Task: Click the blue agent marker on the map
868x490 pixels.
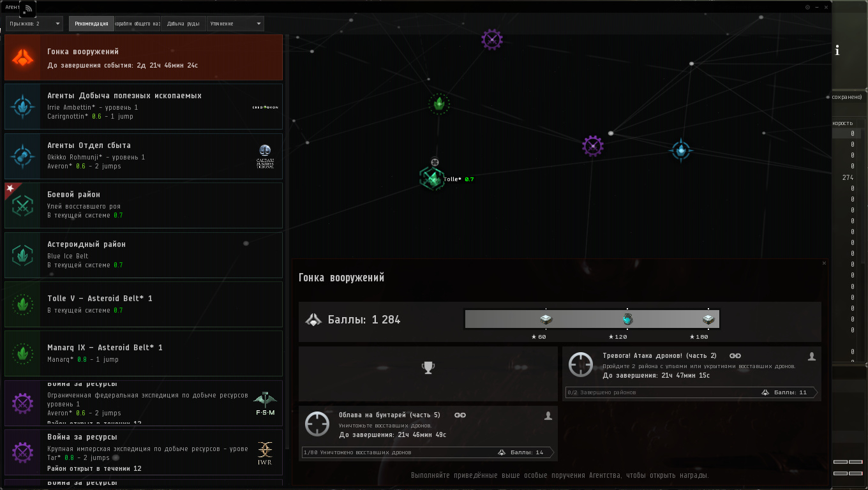Action: [x=682, y=150]
